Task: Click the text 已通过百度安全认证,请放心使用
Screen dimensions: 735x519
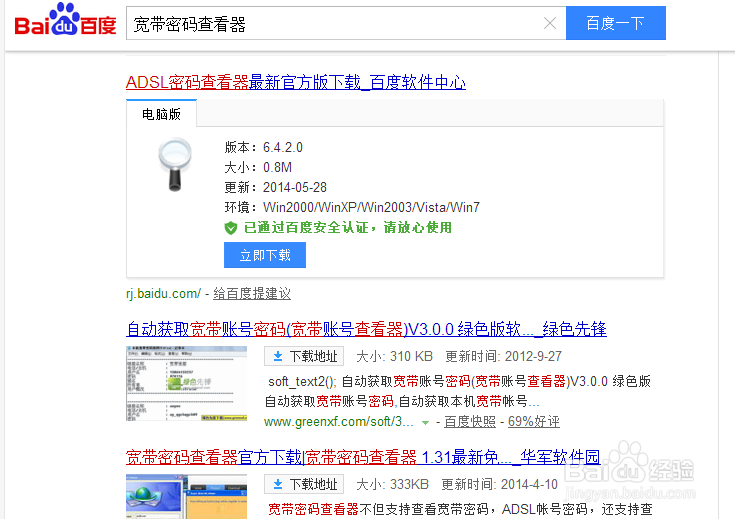Action: 348,228
